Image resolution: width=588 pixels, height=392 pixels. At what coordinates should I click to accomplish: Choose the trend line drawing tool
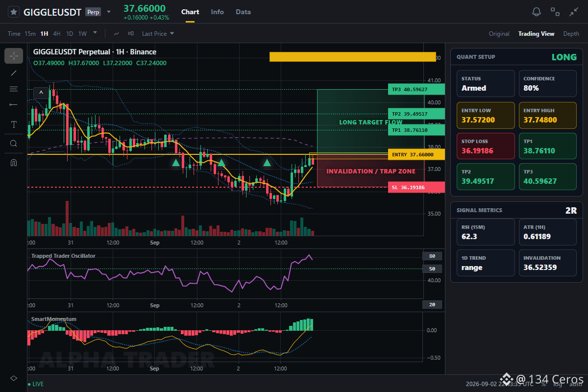tap(14, 73)
